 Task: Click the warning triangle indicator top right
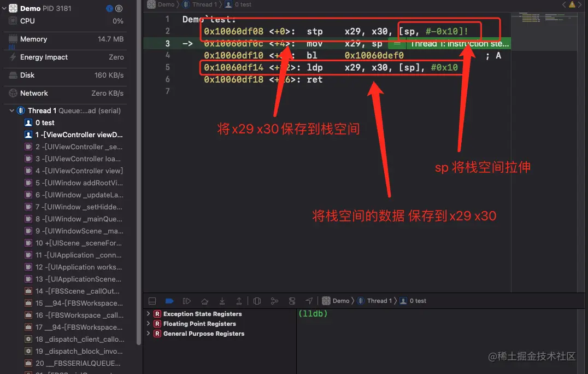pyautogui.click(x=572, y=4)
